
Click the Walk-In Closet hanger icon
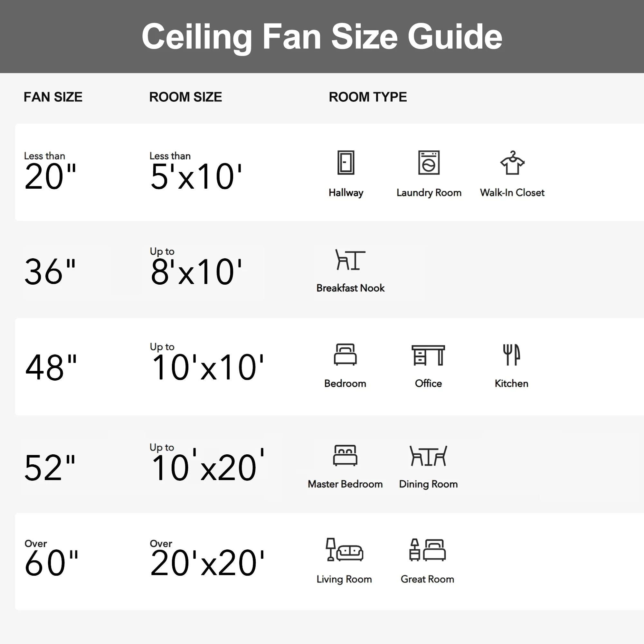coord(512,163)
